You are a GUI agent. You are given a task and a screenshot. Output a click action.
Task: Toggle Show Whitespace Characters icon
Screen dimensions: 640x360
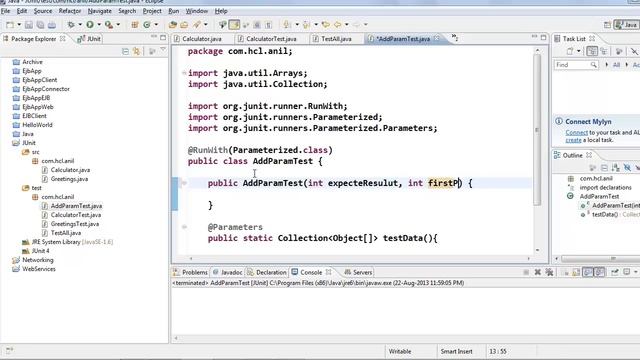(x=268, y=24)
